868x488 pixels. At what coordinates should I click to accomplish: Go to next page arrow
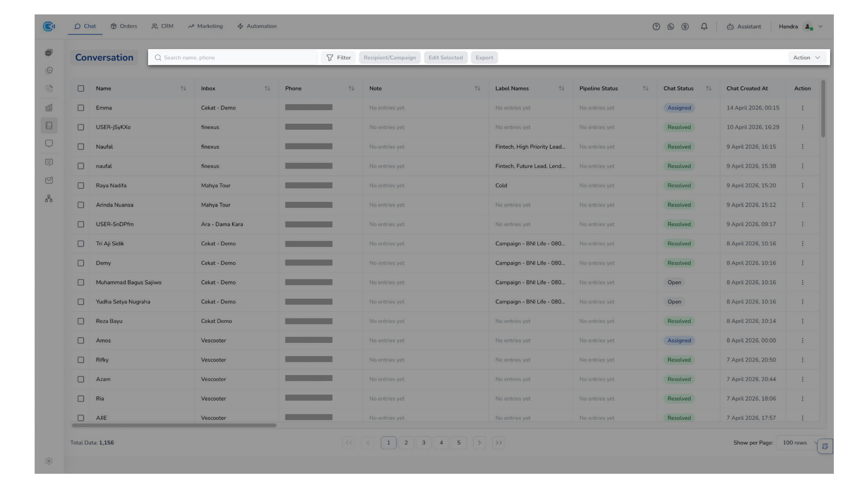click(x=479, y=443)
